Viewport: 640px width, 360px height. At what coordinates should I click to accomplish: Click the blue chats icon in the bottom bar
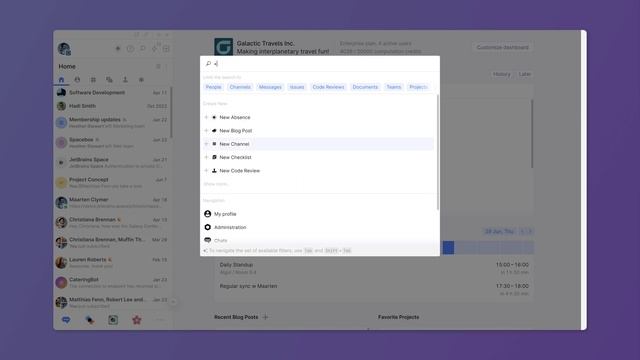66,320
